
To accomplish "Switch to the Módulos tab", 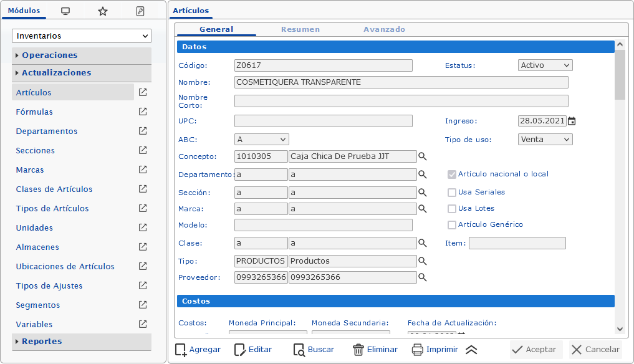I will [24, 11].
